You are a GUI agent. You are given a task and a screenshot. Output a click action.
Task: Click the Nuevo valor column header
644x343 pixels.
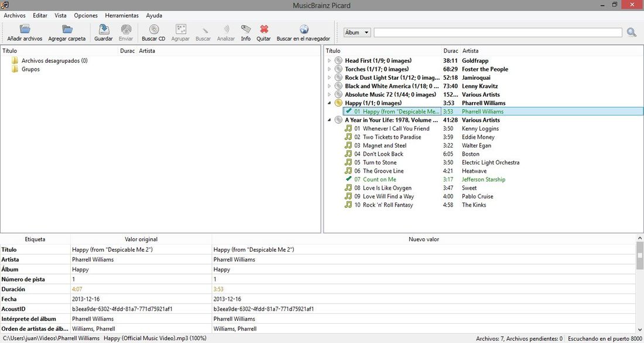point(423,239)
